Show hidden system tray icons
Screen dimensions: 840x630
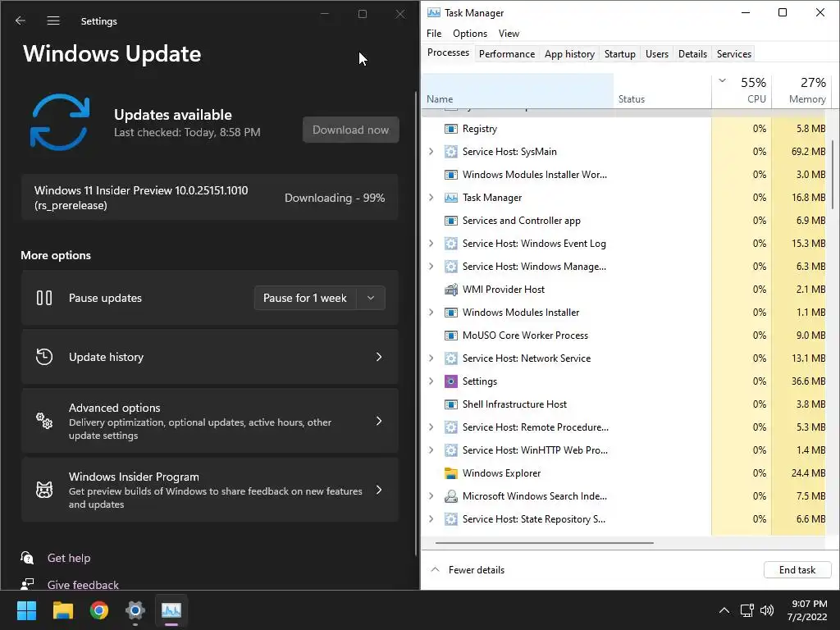point(724,610)
